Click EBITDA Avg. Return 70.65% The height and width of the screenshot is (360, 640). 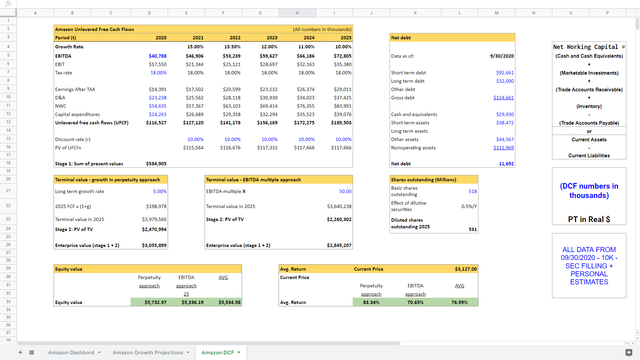(x=415, y=302)
